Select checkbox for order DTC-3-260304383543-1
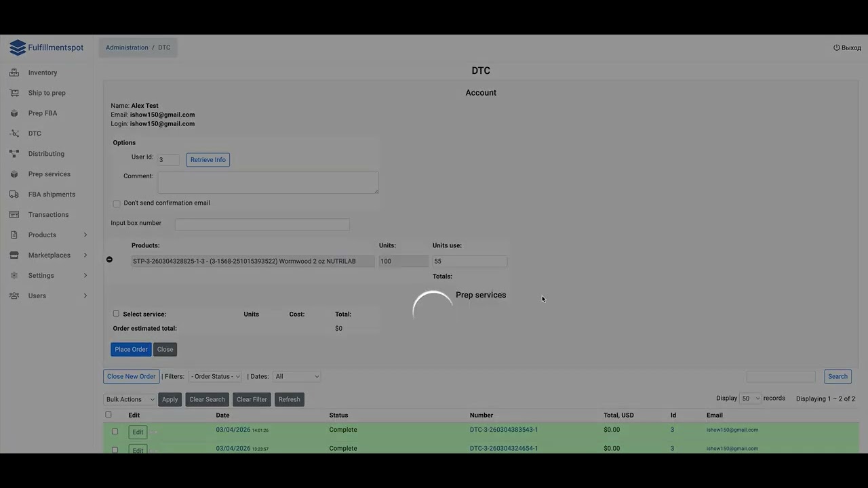This screenshot has width=868, height=488. 115,431
